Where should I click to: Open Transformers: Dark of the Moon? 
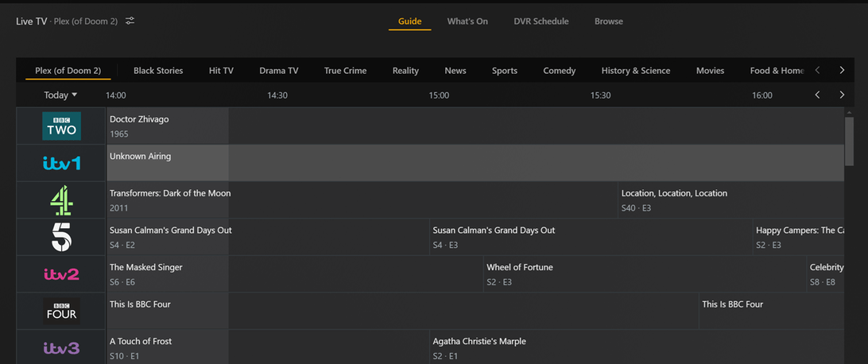click(x=362, y=200)
